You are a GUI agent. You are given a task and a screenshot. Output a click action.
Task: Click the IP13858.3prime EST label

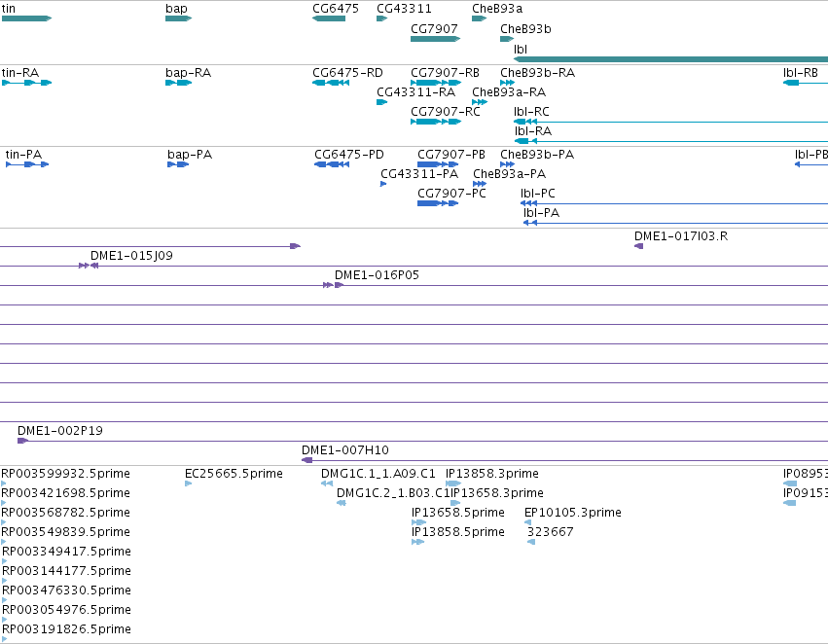pyautogui.click(x=491, y=474)
